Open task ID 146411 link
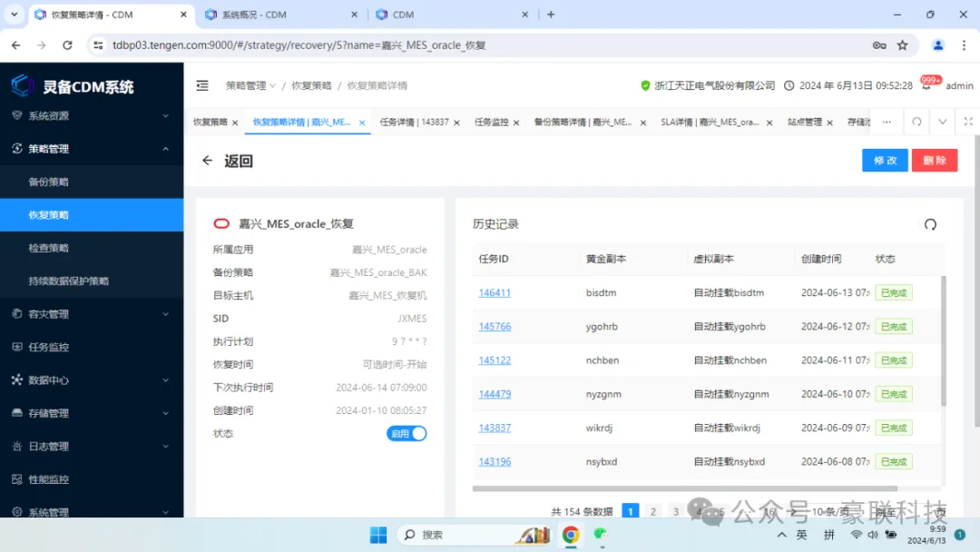980x552 pixels. (495, 292)
